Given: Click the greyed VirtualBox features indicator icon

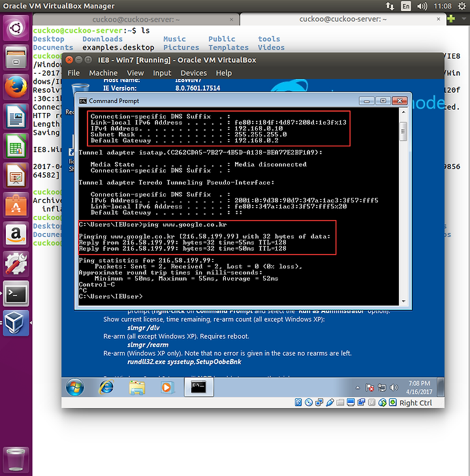Looking at the screenshot, I should [x=371, y=402].
